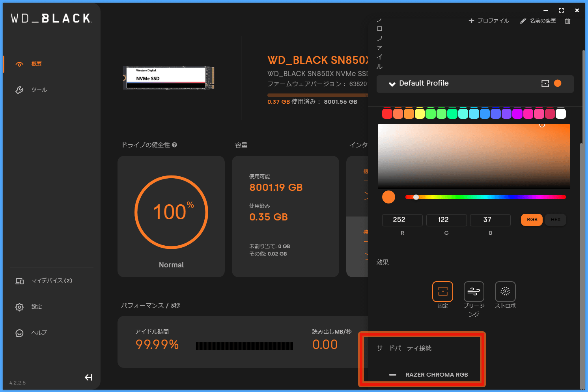Click the 効果 effects heading

(x=383, y=262)
